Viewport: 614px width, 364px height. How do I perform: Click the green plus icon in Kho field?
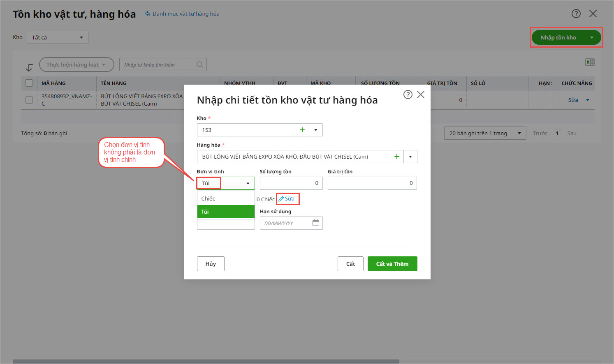pyautogui.click(x=302, y=130)
